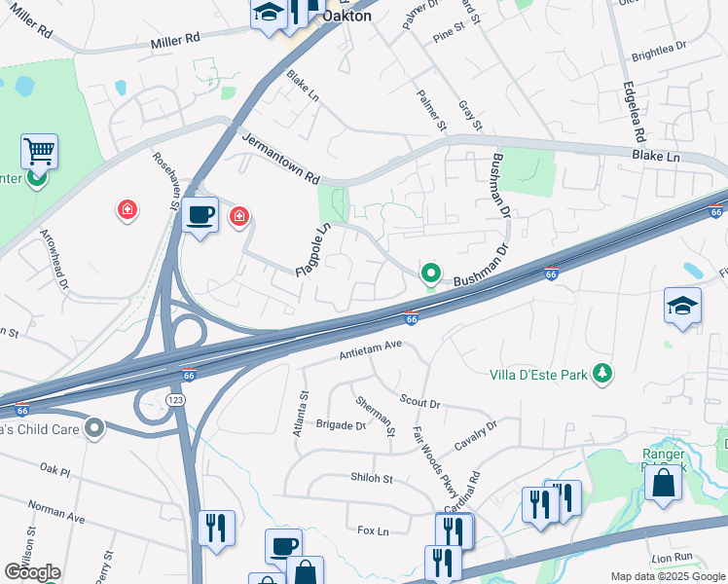Screen dimensions: 728x584
Task: Click the gray Child Care location pin
Action: click(x=94, y=428)
